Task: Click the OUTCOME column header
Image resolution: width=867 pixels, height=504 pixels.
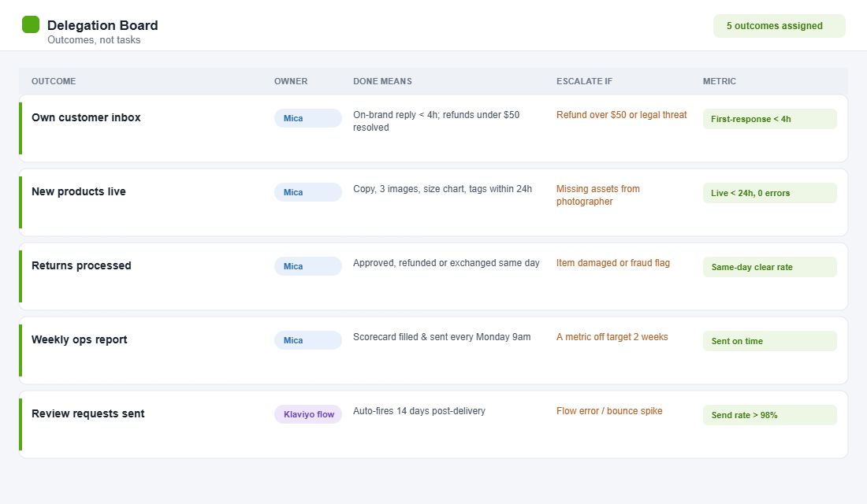Action: pyautogui.click(x=54, y=81)
